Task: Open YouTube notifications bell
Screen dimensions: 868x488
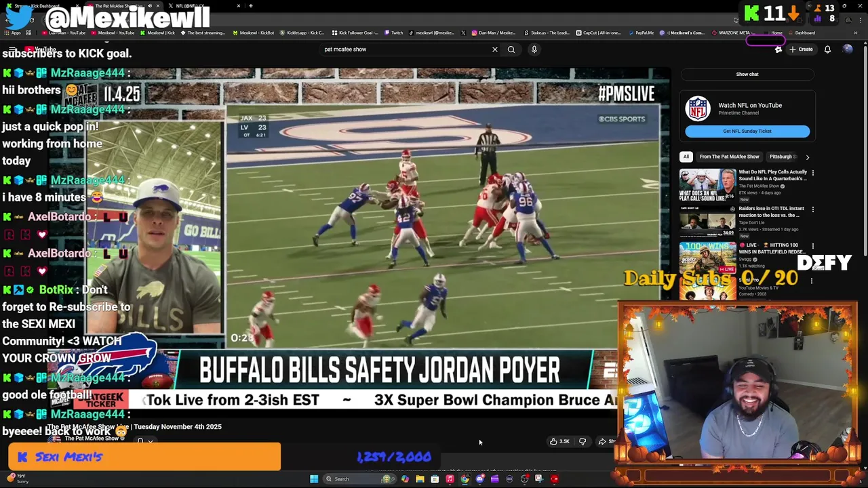Action: [827, 49]
